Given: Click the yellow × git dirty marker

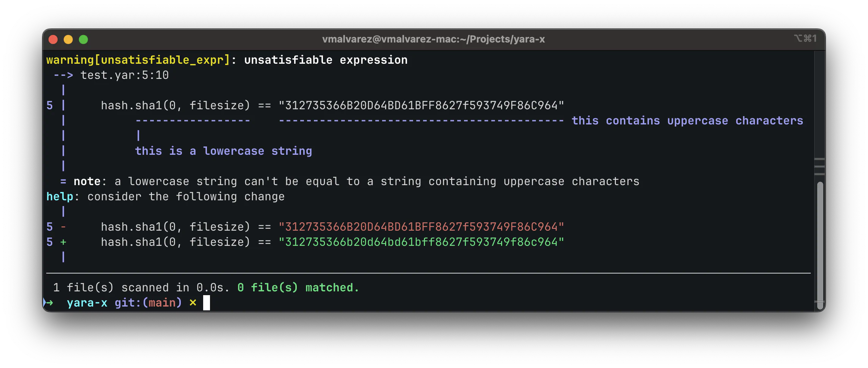Looking at the screenshot, I should coord(193,303).
